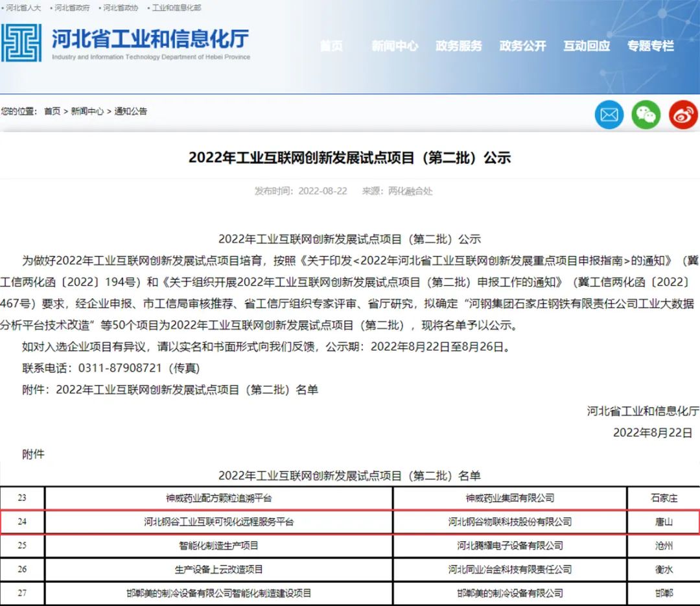Click the 石家庄 city cell

click(x=664, y=498)
